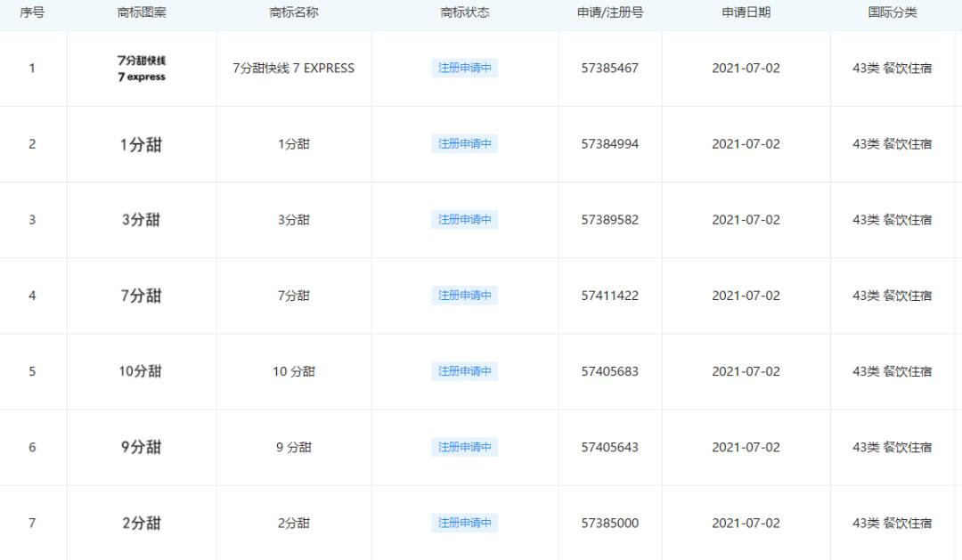Click the 申请日期 column header
The image size is (962, 560).
pyautogui.click(x=746, y=12)
